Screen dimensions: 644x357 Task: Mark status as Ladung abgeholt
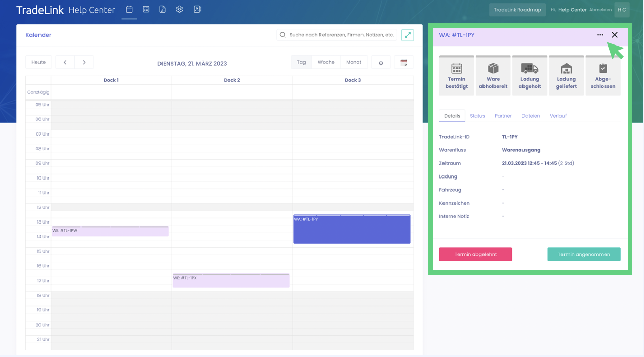530,75
